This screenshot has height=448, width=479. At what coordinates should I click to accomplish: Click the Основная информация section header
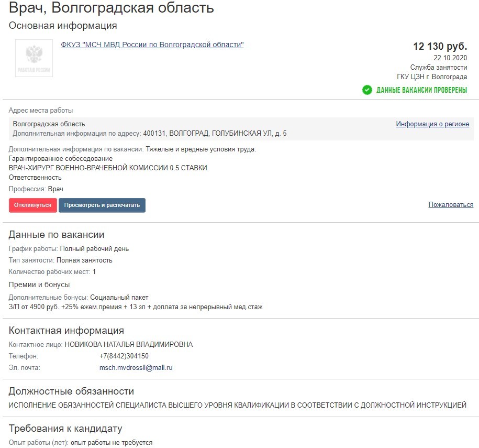click(x=62, y=25)
